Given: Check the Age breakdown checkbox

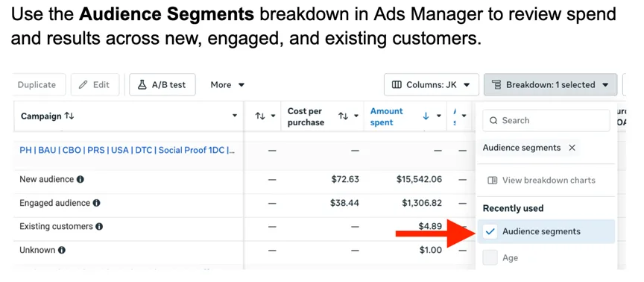Looking at the screenshot, I should tap(490, 257).
